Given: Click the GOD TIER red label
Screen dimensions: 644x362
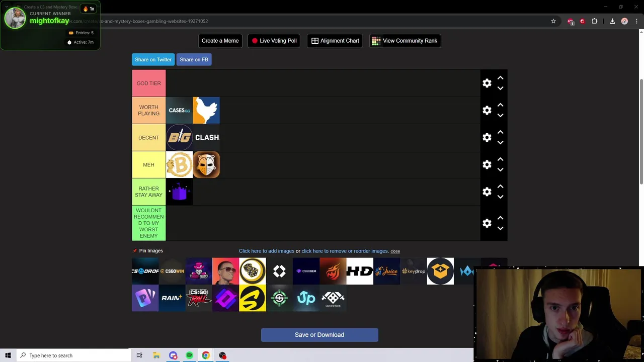Looking at the screenshot, I should coord(148,83).
